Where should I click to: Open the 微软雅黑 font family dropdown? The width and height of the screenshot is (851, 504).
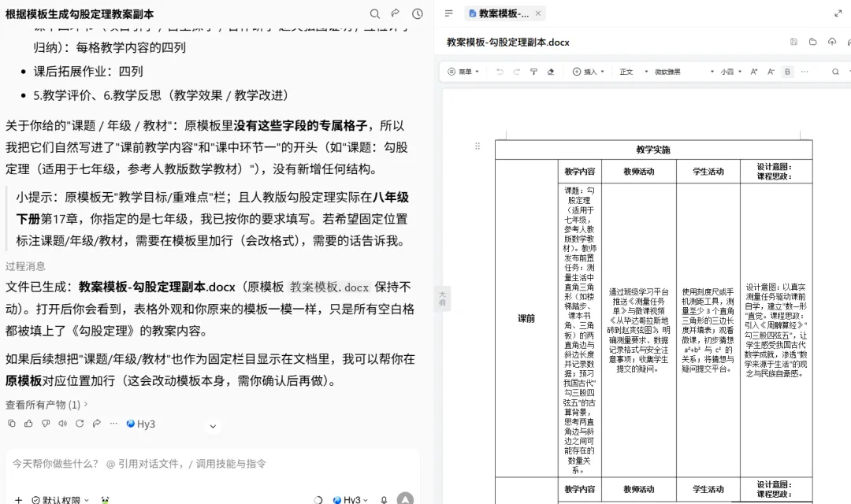tap(684, 72)
